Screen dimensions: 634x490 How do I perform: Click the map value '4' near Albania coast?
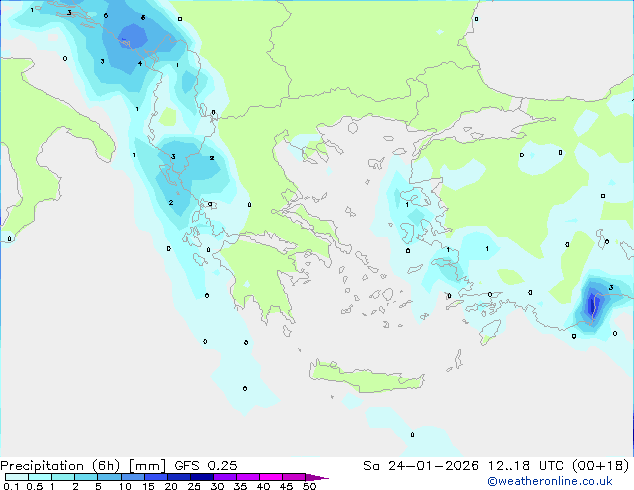140,63
